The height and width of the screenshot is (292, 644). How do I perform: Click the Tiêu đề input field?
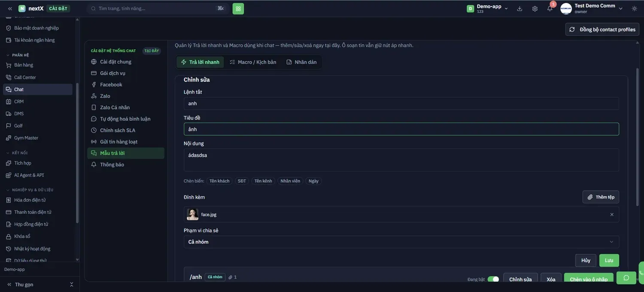point(401,129)
